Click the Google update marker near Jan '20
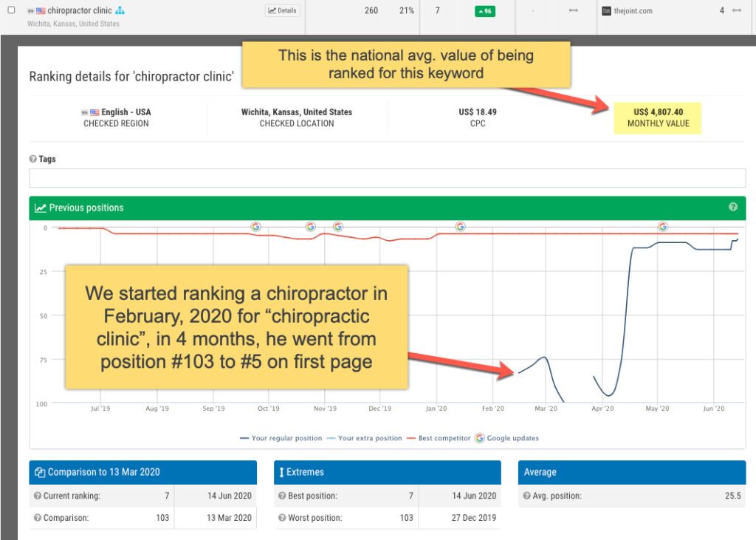The image size is (756, 540). point(460,227)
